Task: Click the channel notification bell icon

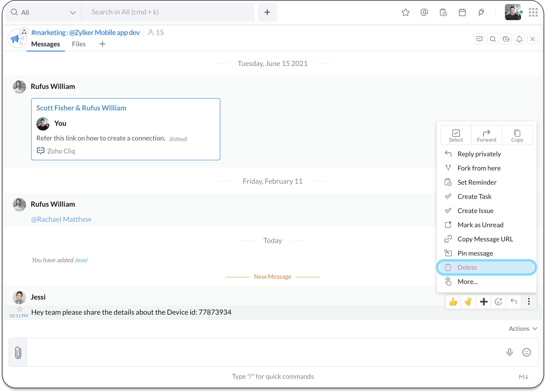Action: click(519, 39)
